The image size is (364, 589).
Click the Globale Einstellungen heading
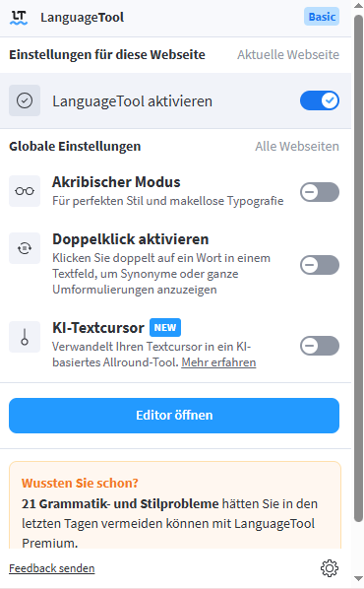coord(75,147)
